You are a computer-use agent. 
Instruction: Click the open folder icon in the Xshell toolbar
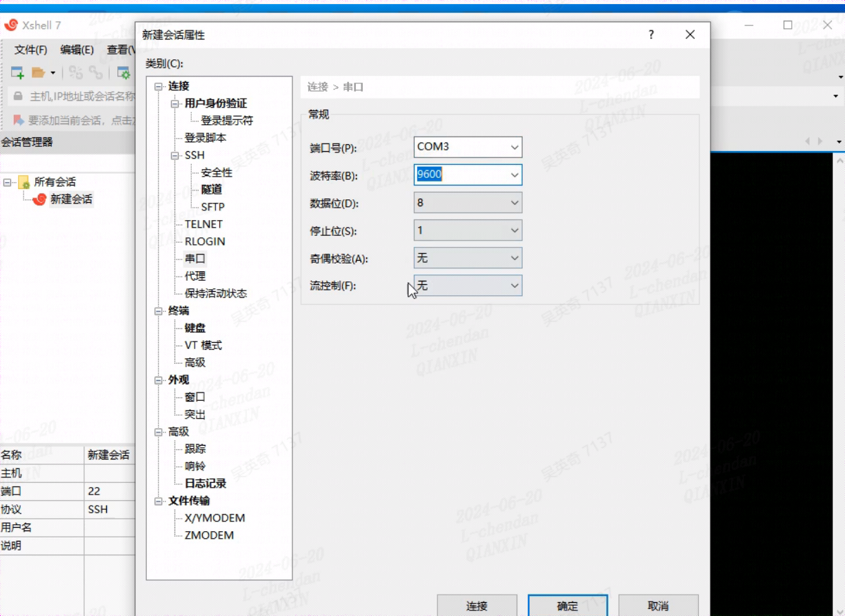click(x=38, y=72)
